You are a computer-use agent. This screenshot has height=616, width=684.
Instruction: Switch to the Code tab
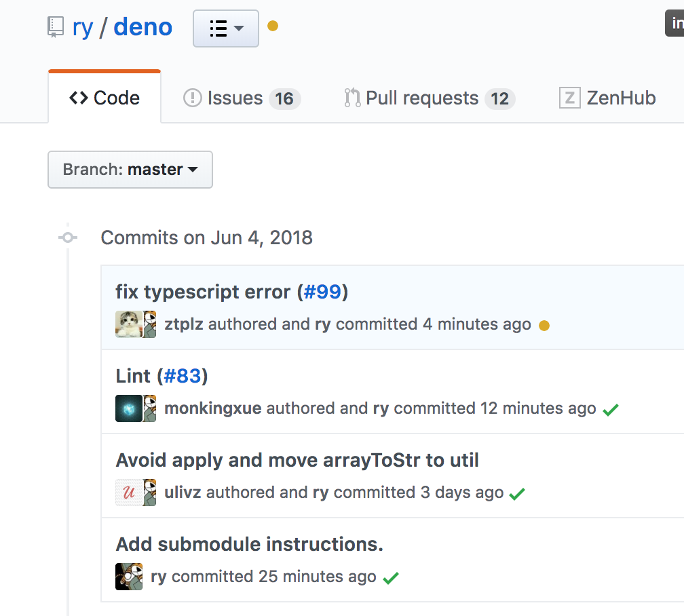(x=104, y=98)
